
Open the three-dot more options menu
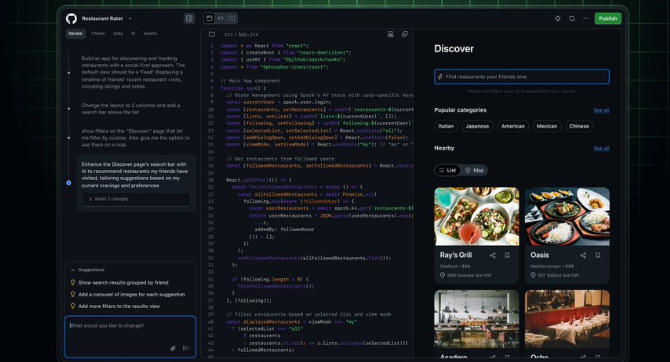[x=586, y=18]
